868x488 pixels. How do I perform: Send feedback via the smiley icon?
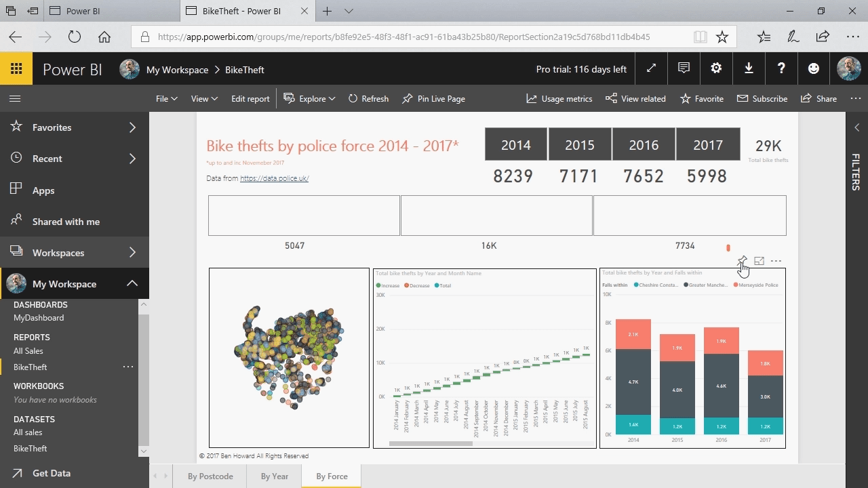tap(814, 68)
